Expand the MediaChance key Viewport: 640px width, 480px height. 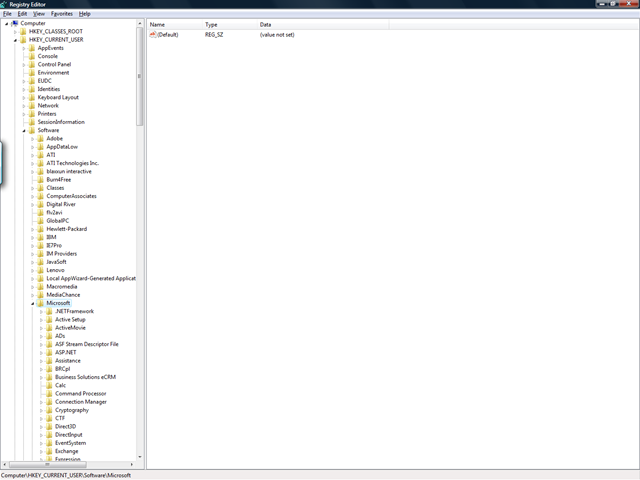[x=32, y=295]
